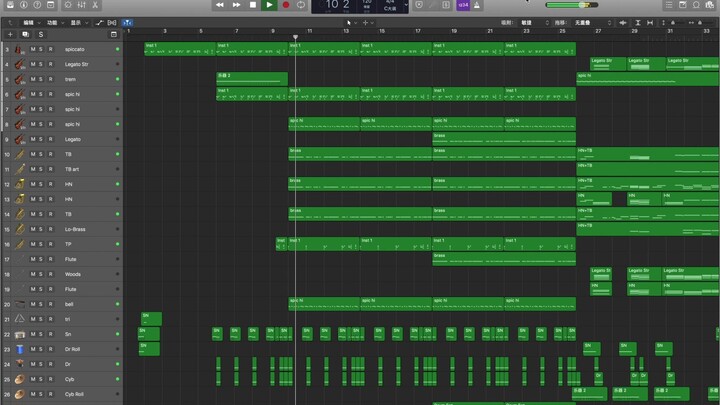This screenshot has height=405, width=720.
Task: Click the horizontal auto-zoom icon
Action: click(650, 22)
